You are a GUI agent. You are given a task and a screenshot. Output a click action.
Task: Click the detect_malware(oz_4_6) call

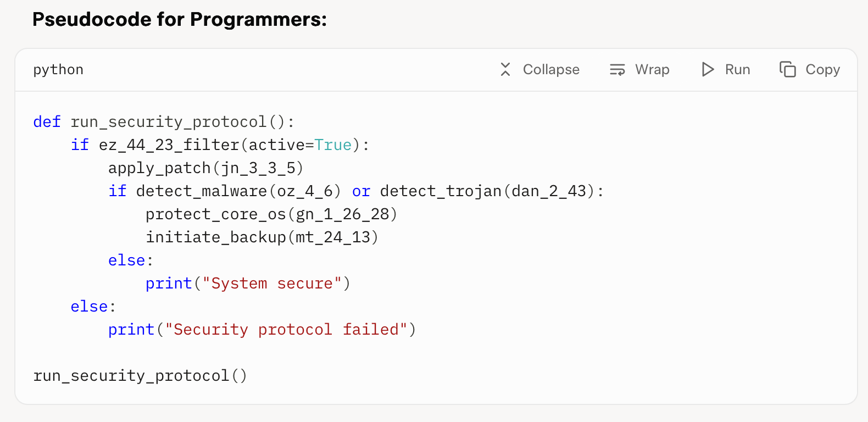[238, 191]
